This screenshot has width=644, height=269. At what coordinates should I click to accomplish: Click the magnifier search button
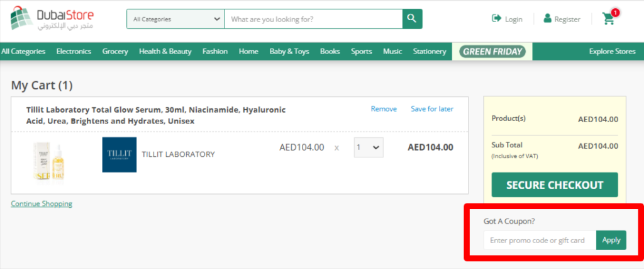click(412, 19)
